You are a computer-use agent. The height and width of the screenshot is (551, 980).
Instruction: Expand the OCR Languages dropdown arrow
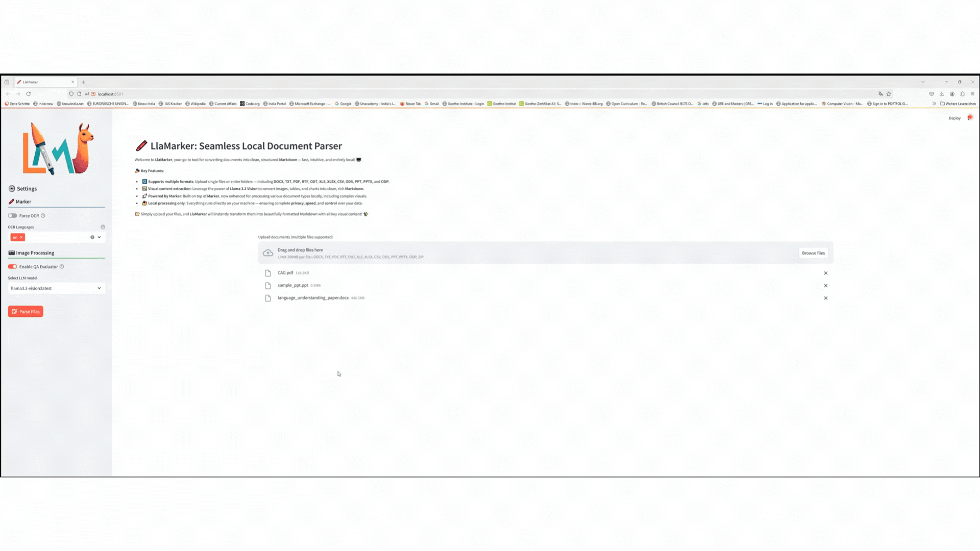click(99, 237)
